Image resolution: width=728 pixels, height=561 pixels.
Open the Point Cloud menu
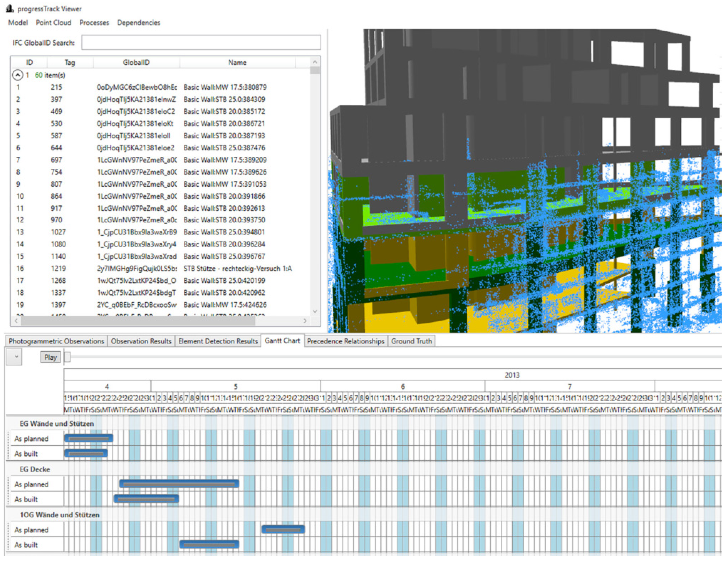point(53,23)
